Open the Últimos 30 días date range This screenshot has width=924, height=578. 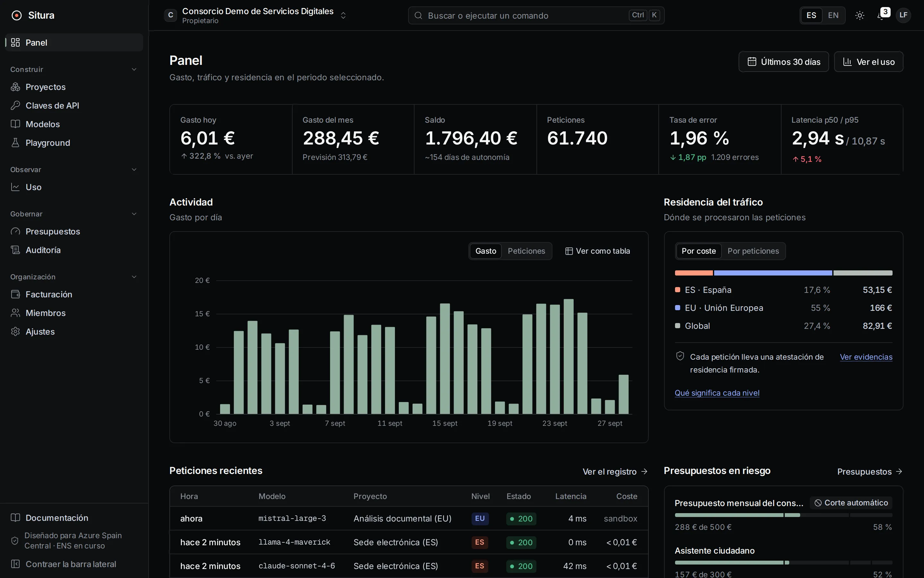coord(783,62)
